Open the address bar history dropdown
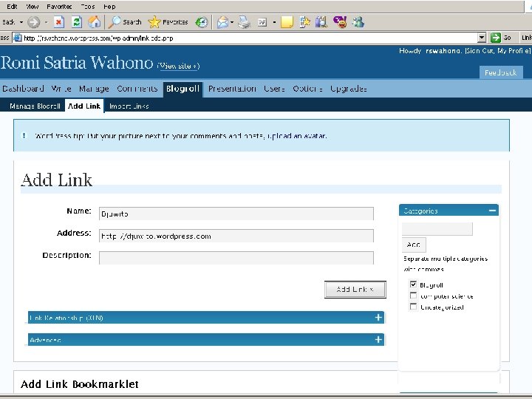This screenshot has height=399, width=532. pos(482,38)
